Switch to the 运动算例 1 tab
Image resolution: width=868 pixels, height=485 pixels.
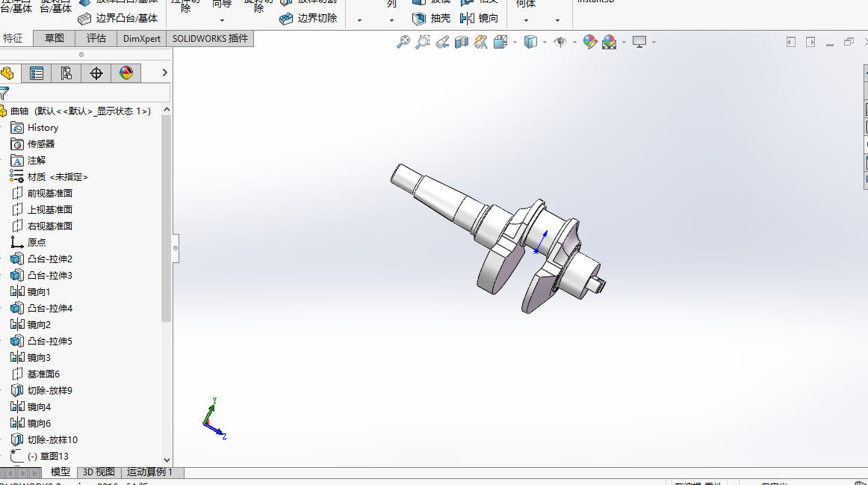tap(150, 472)
